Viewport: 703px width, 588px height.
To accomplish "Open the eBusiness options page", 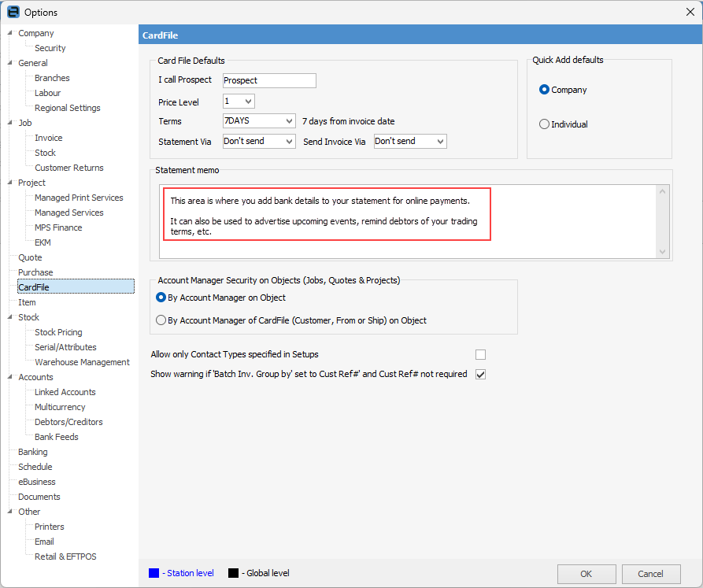I will (37, 482).
